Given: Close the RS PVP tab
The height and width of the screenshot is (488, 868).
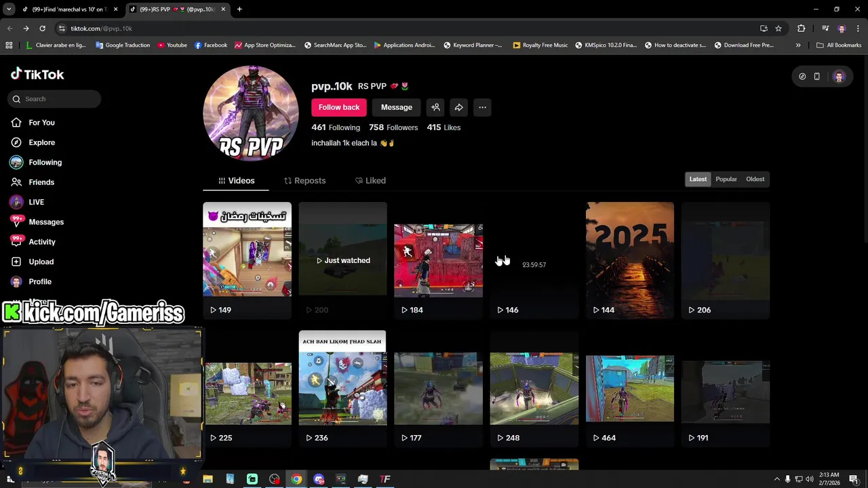Looking at the screenshot, I should (x=223, y=9).
